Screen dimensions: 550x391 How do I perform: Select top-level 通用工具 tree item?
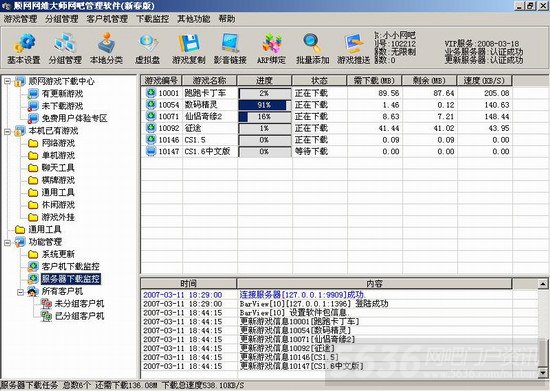(x=45, y=230)
